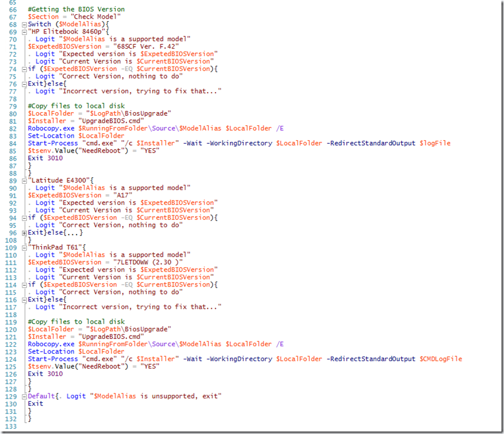
Task: Collapse the Exit}else{ block on line 76
Action: point(24,83)
